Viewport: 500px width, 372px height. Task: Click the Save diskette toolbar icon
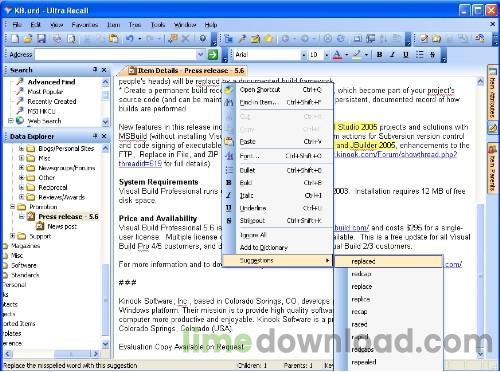41,39
